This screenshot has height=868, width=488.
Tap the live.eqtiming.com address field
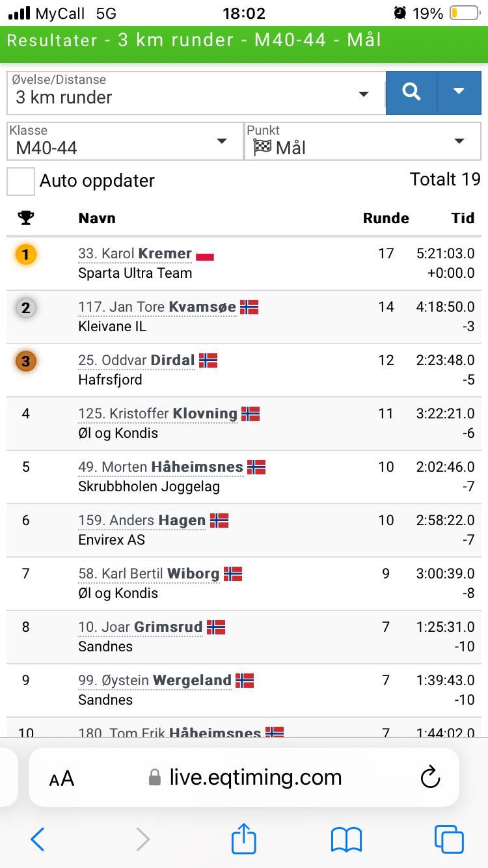[245, 778]
